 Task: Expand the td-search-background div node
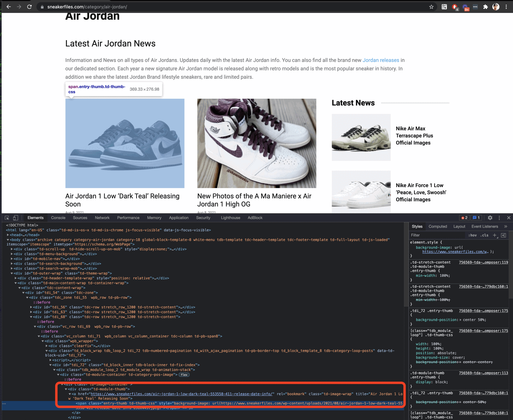click(x=12, y=264)
